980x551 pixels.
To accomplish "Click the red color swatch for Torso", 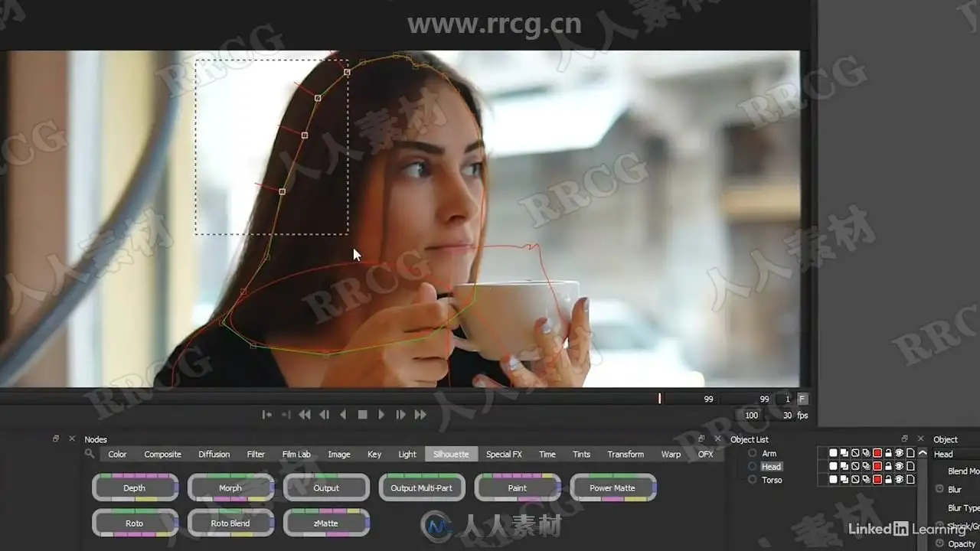I will pyautogui.click(x=877, y=479).
